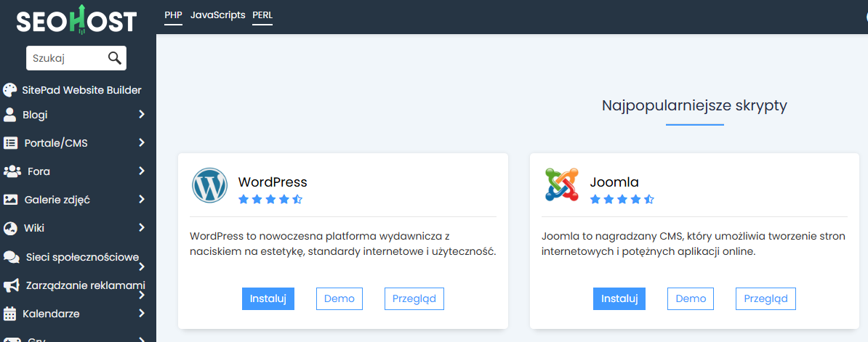Open the Joomla Przegląd button
Screen dimensions: 868x342
click(765, 299)
